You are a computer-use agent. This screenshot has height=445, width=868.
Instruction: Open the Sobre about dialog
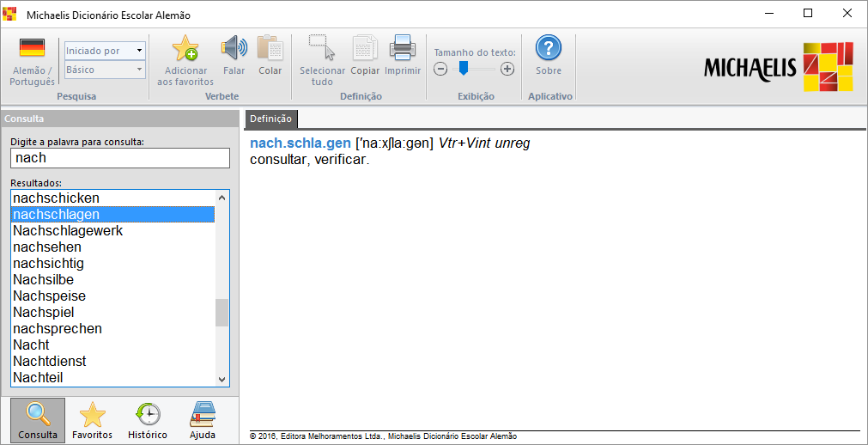point(548,56)
